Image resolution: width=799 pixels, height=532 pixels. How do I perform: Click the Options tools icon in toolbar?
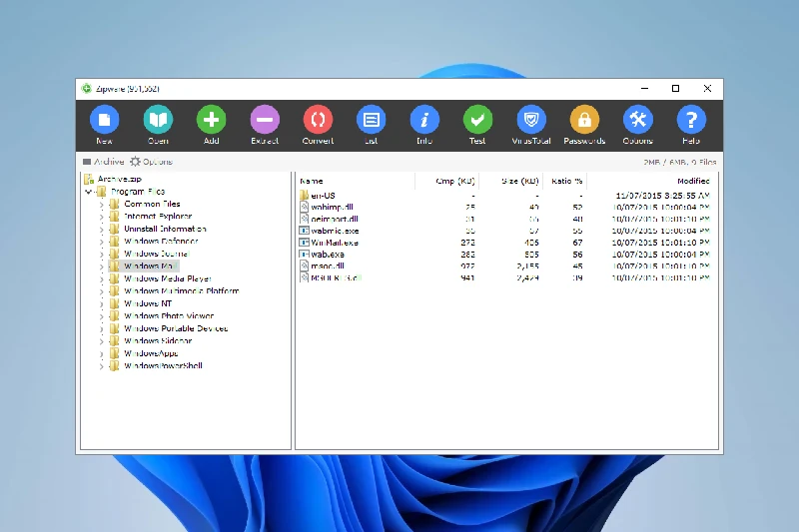pos(637,120)
